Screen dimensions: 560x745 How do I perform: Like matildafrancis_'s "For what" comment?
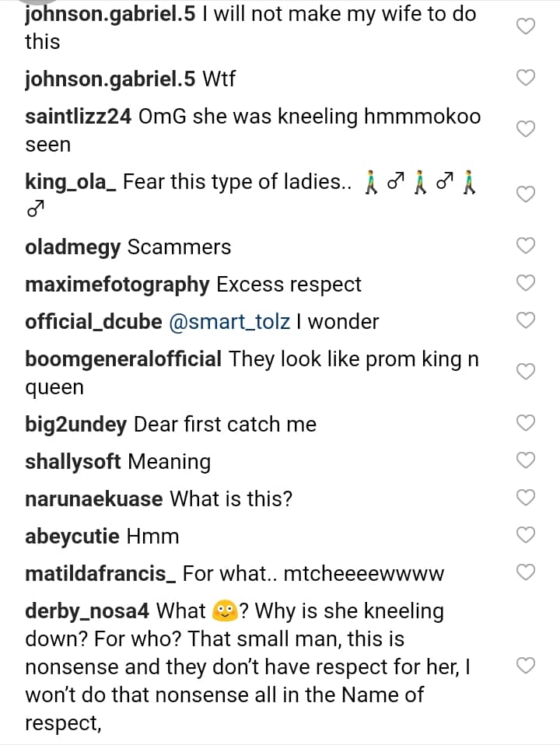coord(527,573)
